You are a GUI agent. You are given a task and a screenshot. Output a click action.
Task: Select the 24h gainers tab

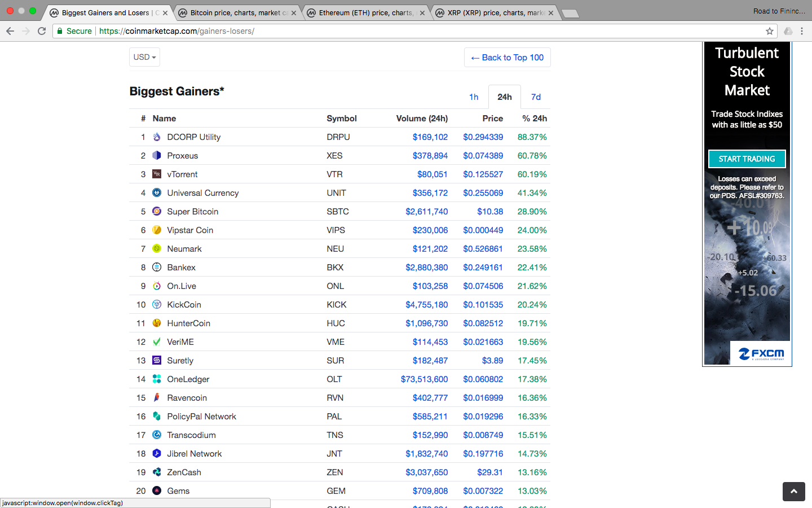[x=505, y=97]
